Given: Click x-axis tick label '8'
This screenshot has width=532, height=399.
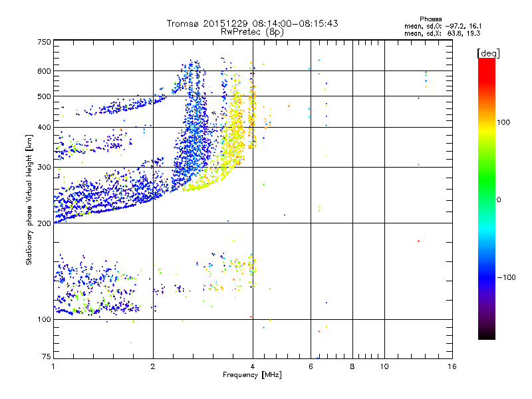Looking at the screenshot, I should click(x=352, y=366).
